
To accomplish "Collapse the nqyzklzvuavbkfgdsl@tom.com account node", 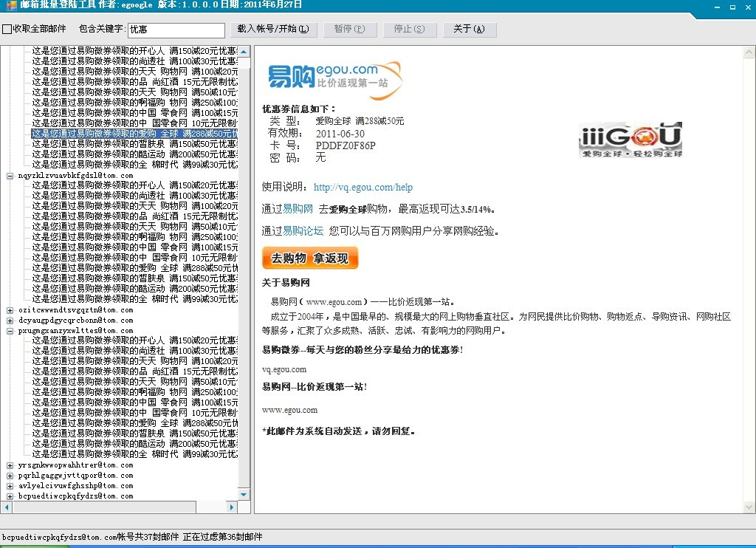I will [10, 176].
